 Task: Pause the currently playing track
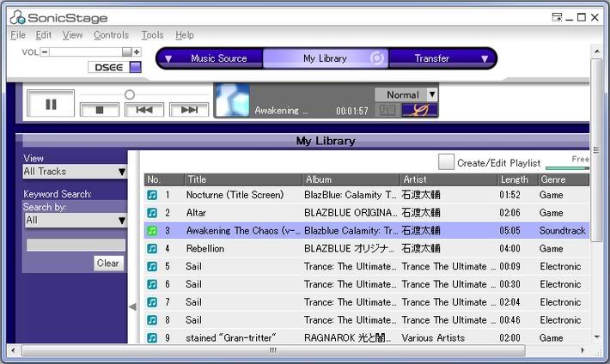pyautogui.click(x=51, y=103)
